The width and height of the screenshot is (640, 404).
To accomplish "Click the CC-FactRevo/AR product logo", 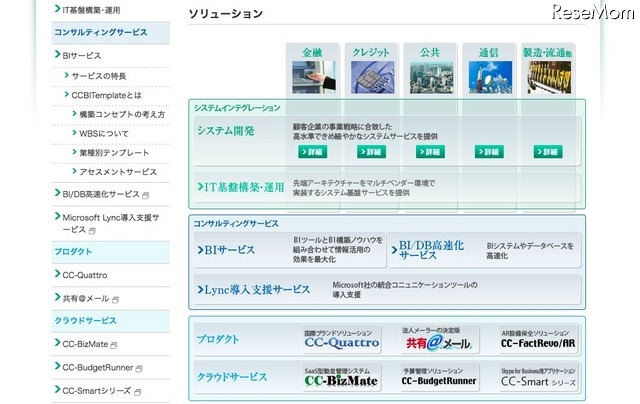I will pyautogui.click(x=538, y=339).
